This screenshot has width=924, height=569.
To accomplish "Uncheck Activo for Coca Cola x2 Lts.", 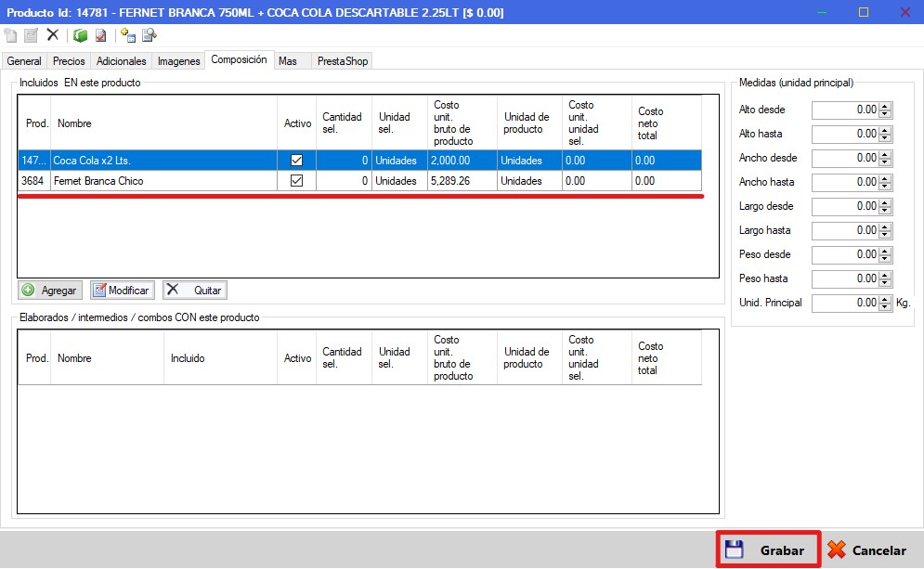I will click(x=296, y=161).
